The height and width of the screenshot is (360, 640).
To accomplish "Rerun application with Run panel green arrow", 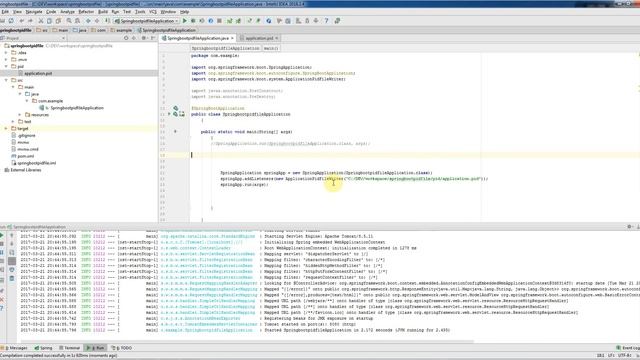I will 2,235.
